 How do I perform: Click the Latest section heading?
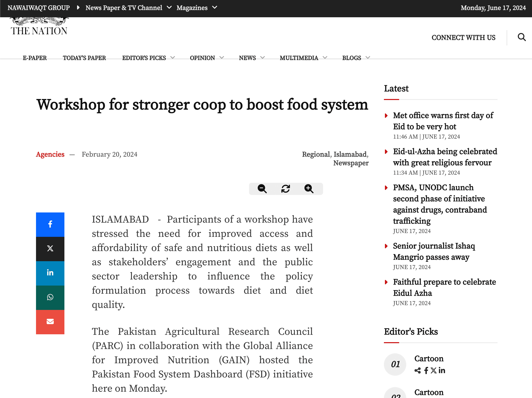coord(396,88)
